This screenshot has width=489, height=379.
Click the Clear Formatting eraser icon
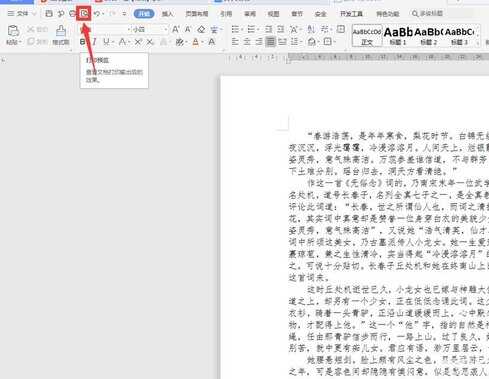point(201,30)
